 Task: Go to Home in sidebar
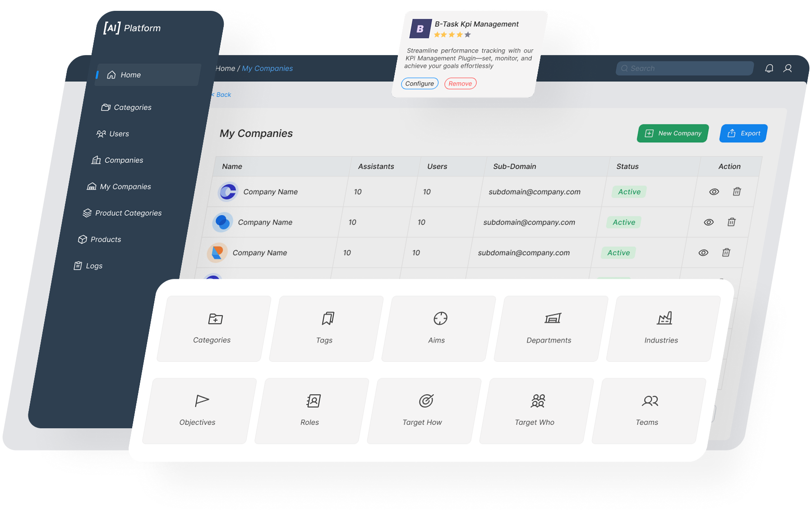tap(148, 75)
